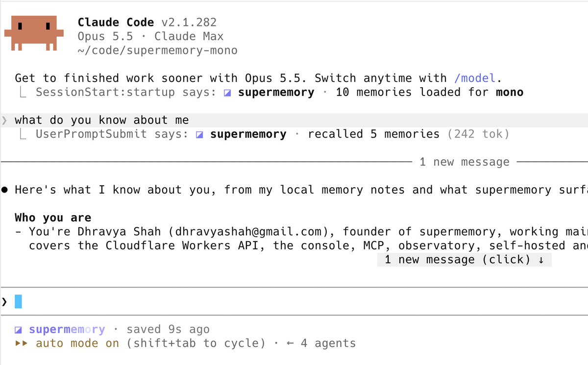Image resolution: width=588 pixels, height=365 pixels.
Task: Select the 'what do you know about me' prompt
Action: [102, 120]
